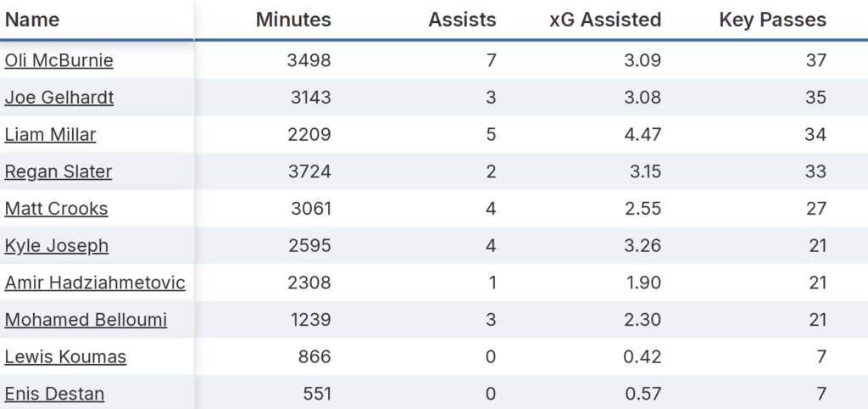
Task: Open Amir Hadziahmetovic player link
Action: 95,283
